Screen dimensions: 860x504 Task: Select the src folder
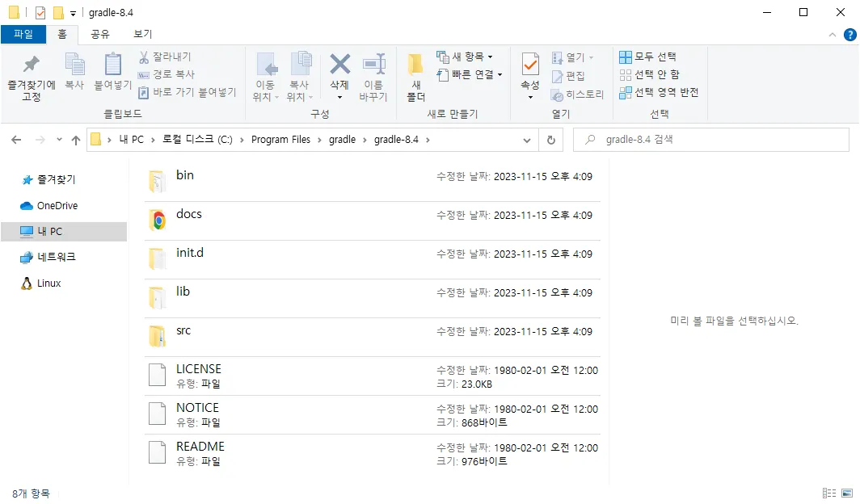click(x=373, y=338)
